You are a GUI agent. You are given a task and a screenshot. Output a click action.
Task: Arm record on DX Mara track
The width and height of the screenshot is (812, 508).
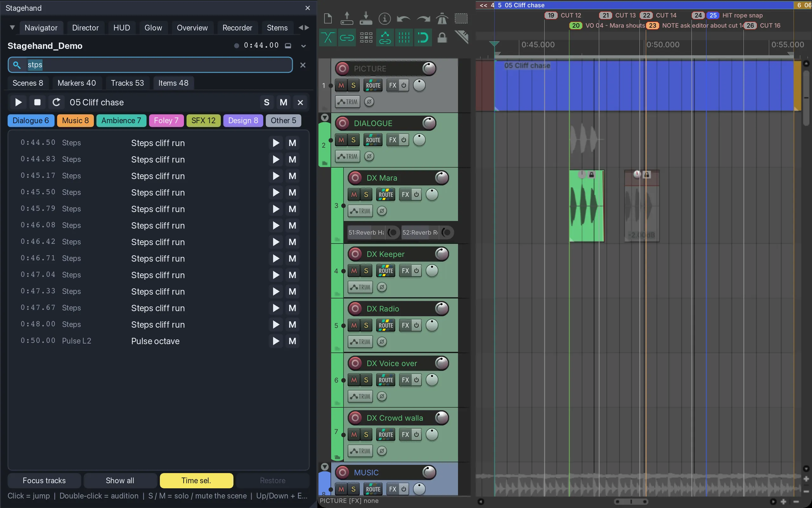click(355, 178)
